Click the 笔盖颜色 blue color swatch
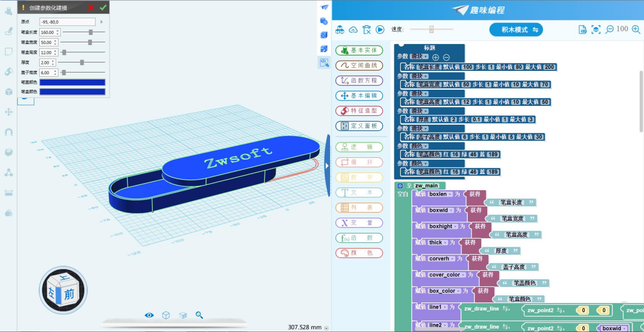This screenshot has width=644, height=332. pyautogui.click(x=72, y=82)
